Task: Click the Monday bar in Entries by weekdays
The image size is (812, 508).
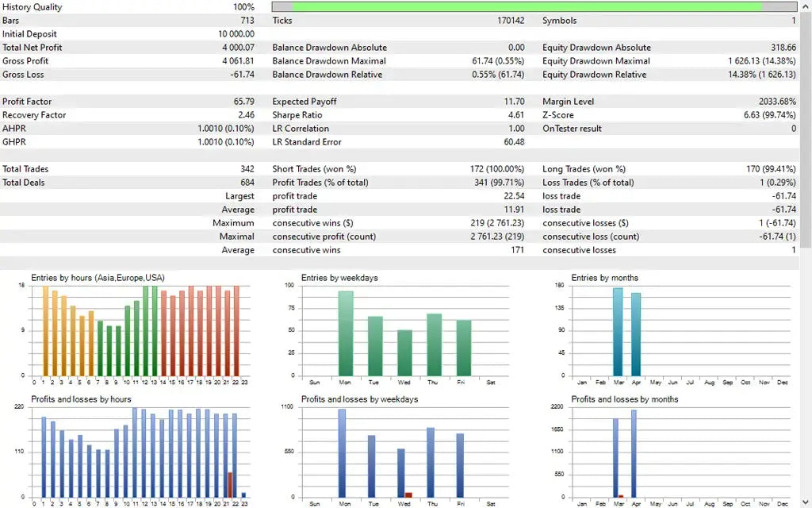Action: (x=346, y=333)
